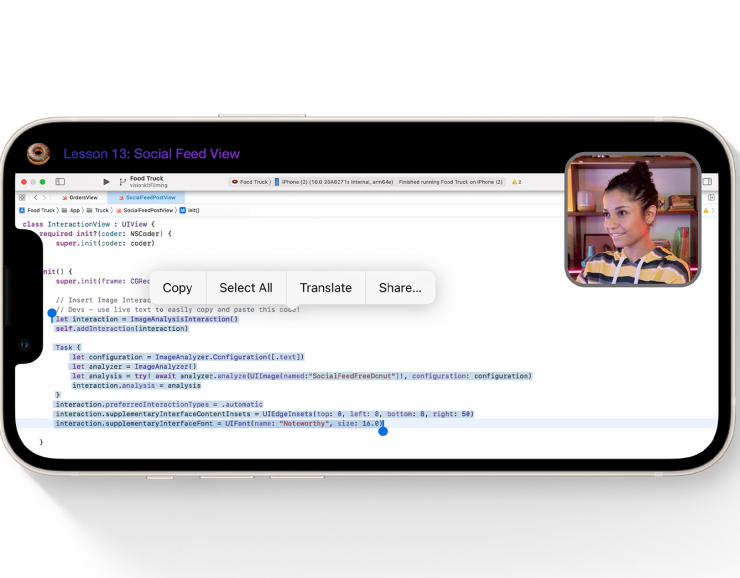The width and height of the screenshot is (740, 578).
Task: Choose Copy from the popup menu
Action: [x=177, y=288]
